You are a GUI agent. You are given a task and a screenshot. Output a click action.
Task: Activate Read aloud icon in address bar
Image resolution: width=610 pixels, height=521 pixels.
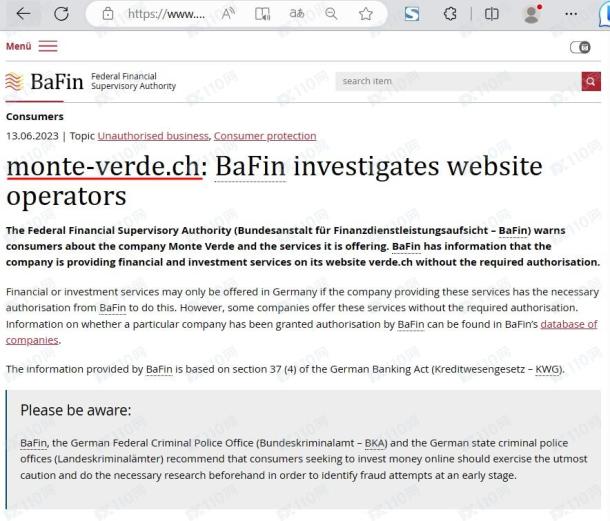point(228,14)
